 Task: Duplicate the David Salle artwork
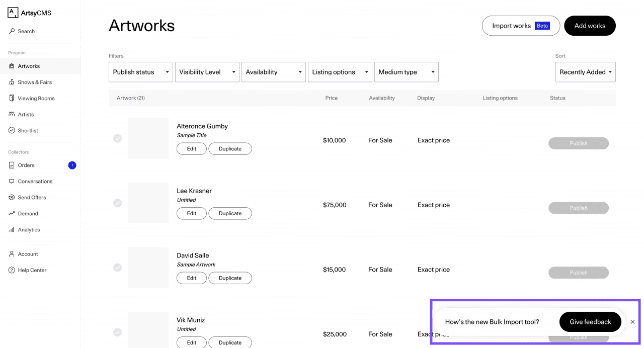point(230,278)
